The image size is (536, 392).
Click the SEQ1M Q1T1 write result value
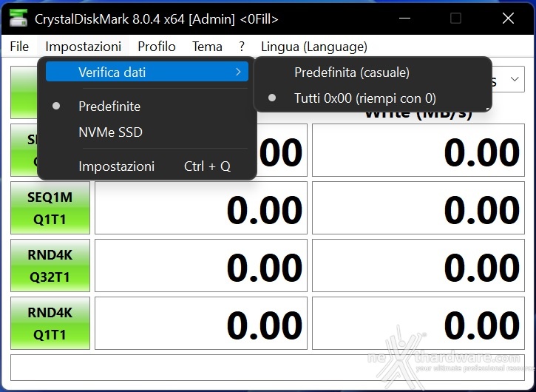(418, 208)
